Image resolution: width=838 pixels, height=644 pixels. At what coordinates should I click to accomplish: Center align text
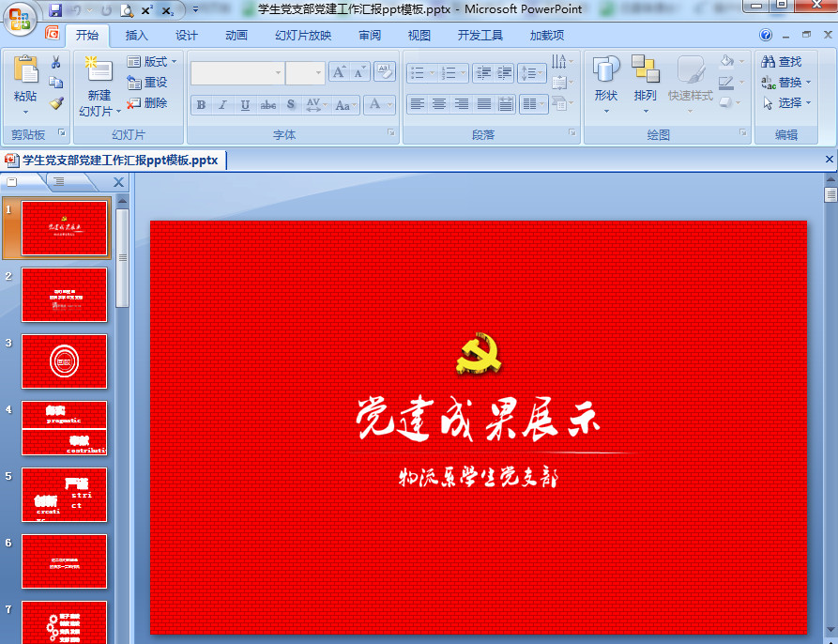[439, 103]
